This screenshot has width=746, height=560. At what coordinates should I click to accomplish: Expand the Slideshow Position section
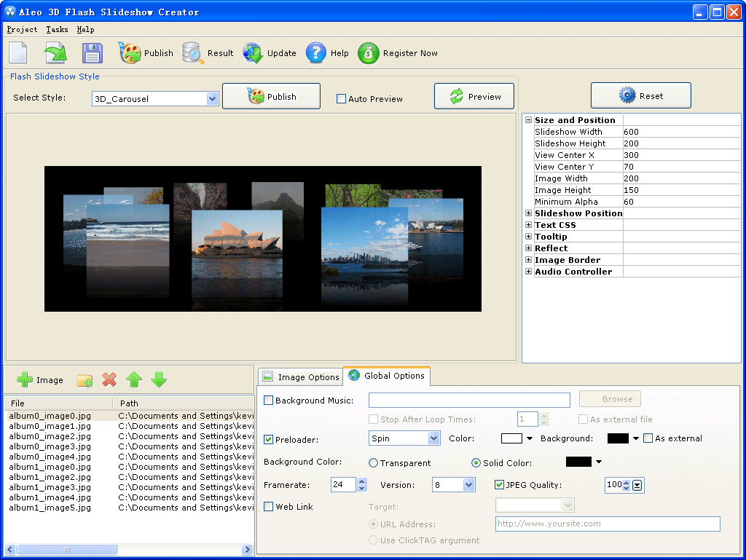(x=527, y=213)
